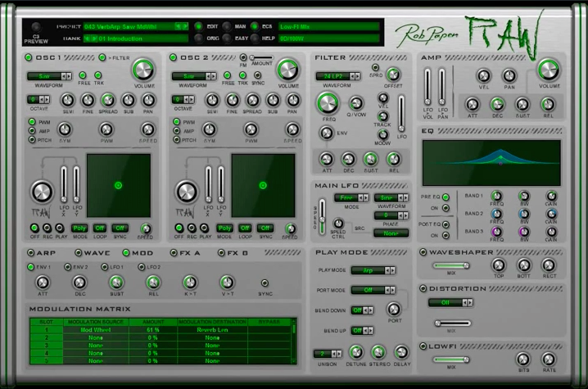Image resolution: width=588 pixels, height=389 pixels.
Task: Switch to the ARP tab
Action: (x=42, y=253)
